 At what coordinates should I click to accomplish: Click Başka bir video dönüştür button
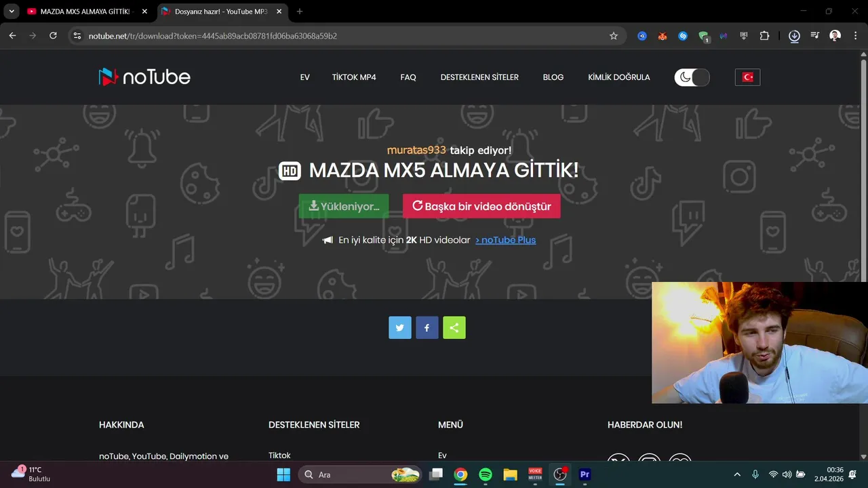[481, 206]
